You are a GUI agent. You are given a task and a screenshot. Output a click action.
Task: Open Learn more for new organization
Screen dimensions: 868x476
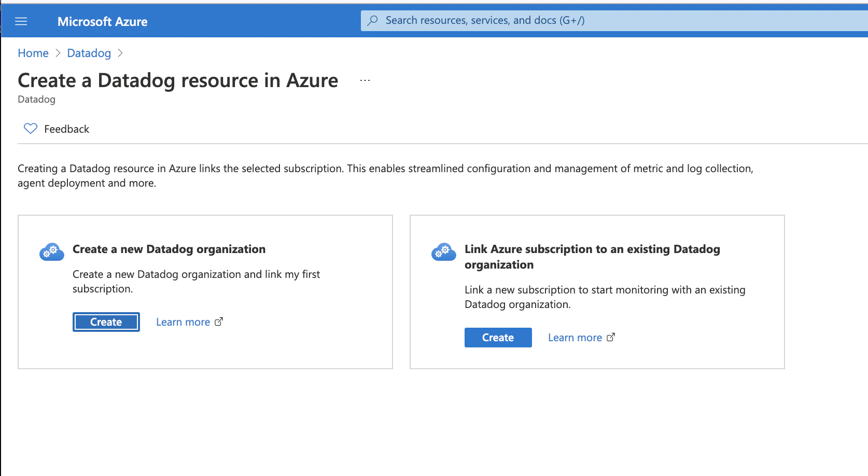click(x=183, y=322)
